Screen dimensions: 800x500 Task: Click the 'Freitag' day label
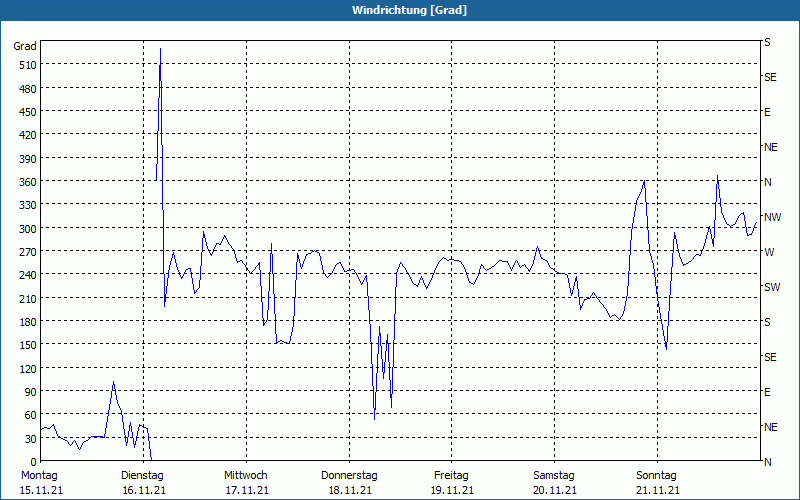452,476
